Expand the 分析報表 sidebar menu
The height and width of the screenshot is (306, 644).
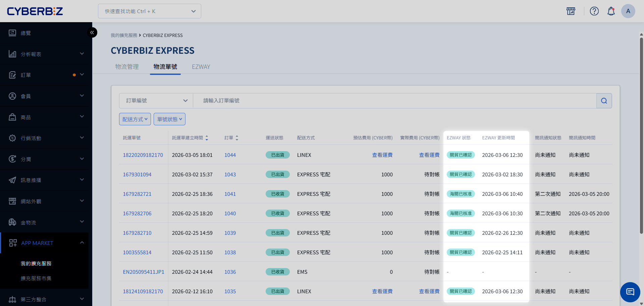46,54
